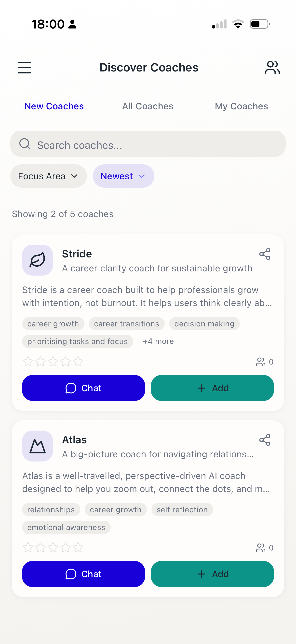Share the Stride coach
Screen dimensions: 296x644
(x=265, y=254)
